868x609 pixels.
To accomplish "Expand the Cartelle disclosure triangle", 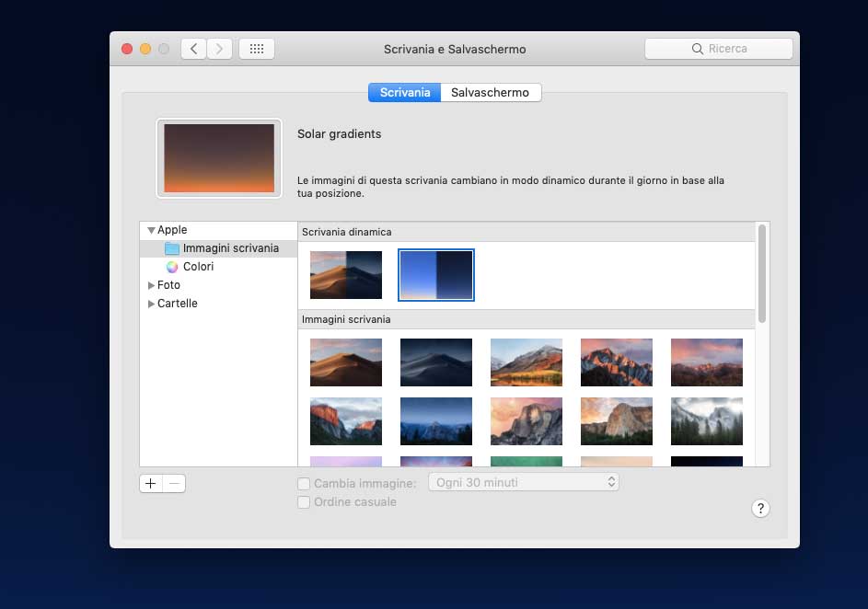I will [x=151, y=304].
